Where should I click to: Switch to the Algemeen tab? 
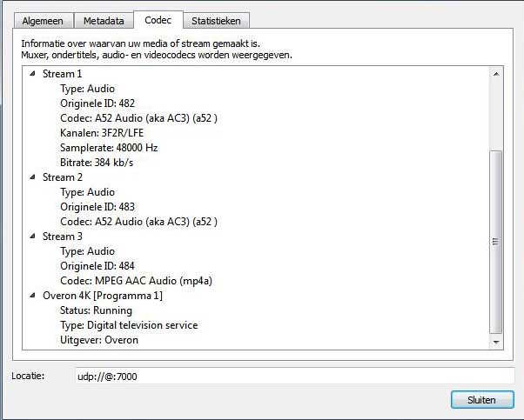coord(43,21)
